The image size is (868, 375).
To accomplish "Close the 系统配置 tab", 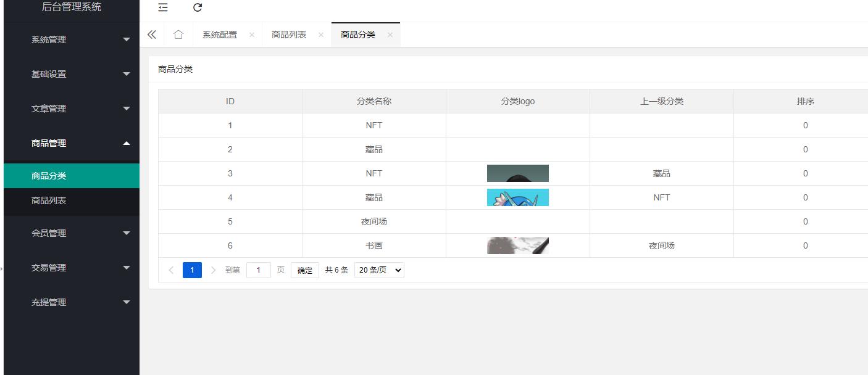I will coord(252,35).
